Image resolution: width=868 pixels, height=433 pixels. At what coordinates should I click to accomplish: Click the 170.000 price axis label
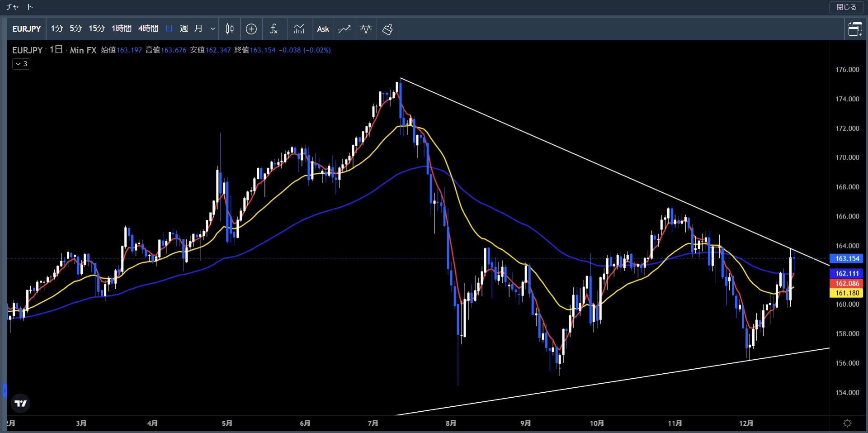pyautogui.click(x=847, y=157)
